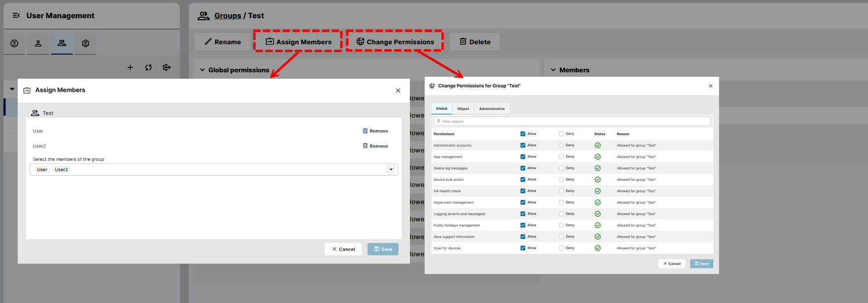Collapse the sidebar tree caret
The image size is (868, 303).
(x=12, y=89)
